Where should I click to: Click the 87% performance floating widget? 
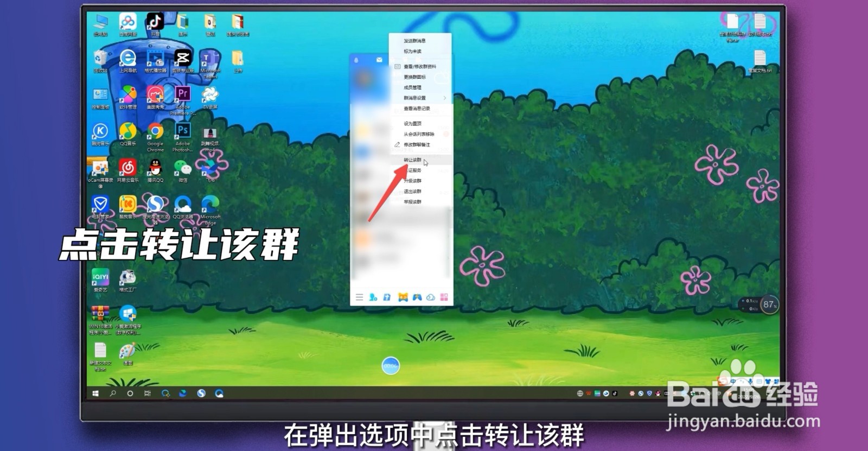pyautogui.click(x=769, y=304)
